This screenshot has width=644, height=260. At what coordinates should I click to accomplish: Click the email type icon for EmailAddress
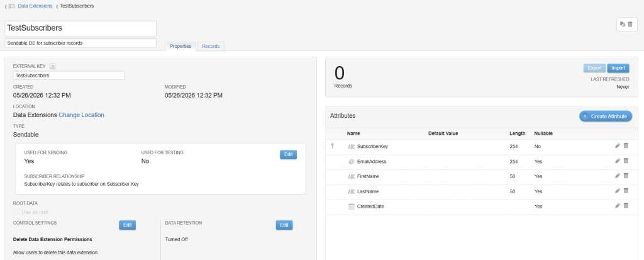click(x=351, y=162)
